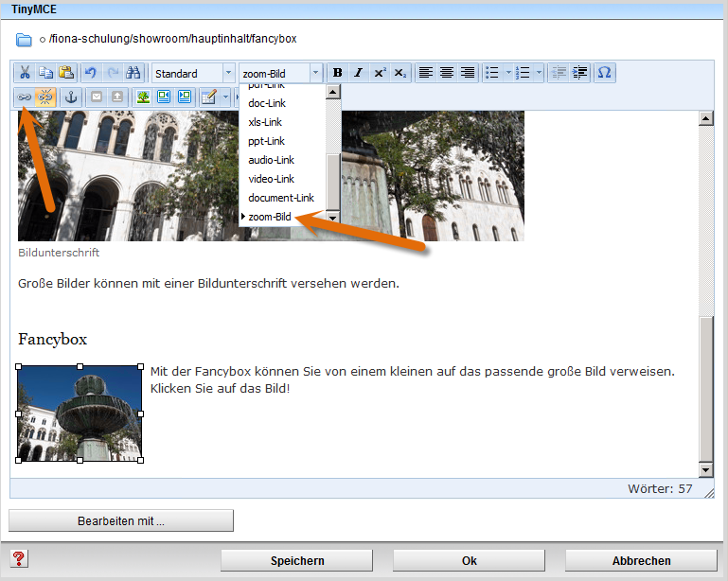Click the Undo arrow icon
The height and width of the screenshot is (581, 728).
91,73
